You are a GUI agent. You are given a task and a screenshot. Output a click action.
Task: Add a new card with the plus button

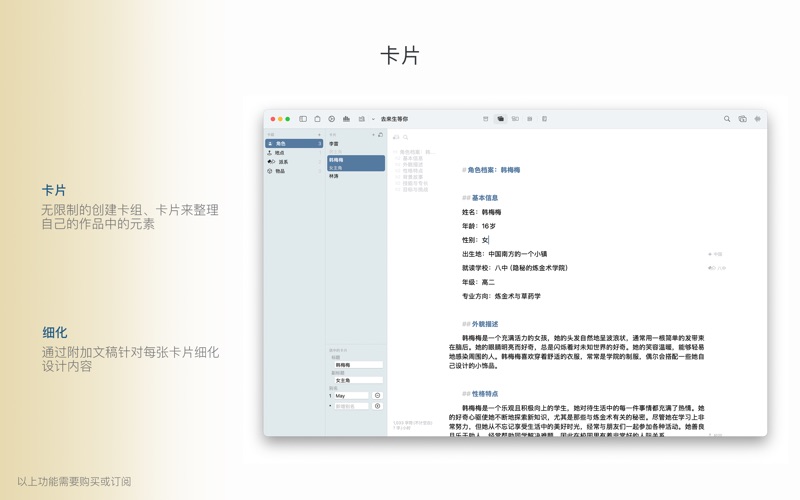click(x=373, y=135)
